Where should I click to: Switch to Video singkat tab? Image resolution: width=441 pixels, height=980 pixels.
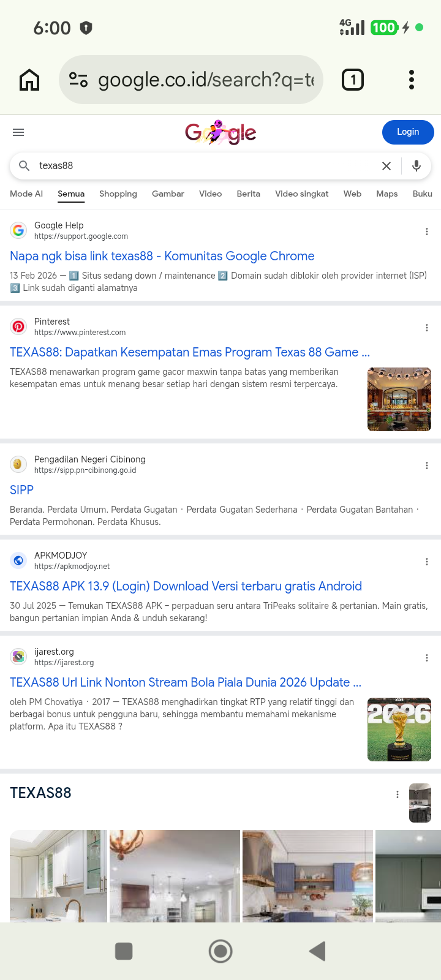302,194
